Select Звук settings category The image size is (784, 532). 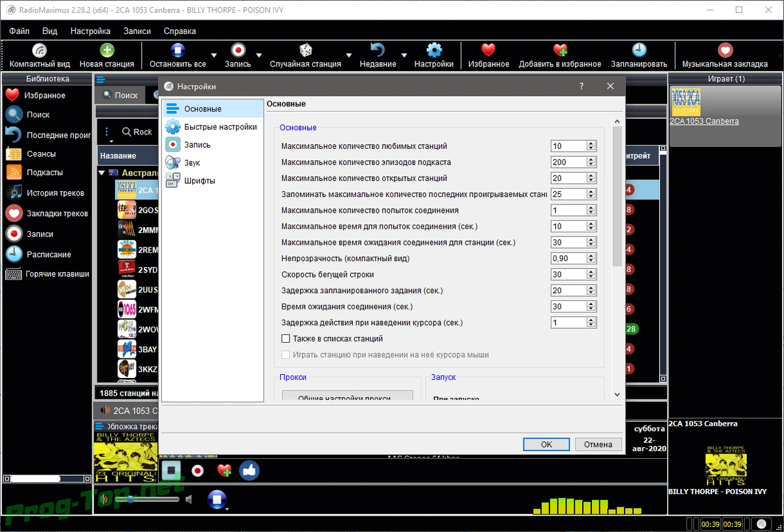point(212,163)
